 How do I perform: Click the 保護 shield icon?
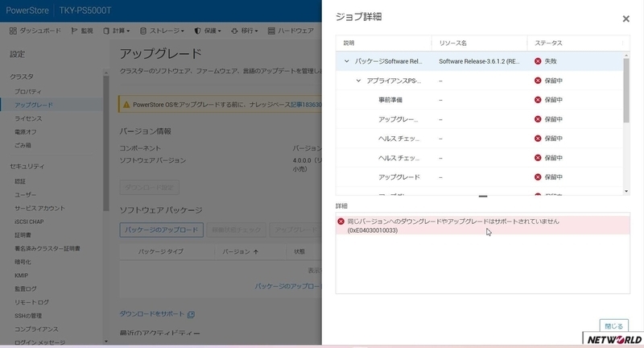(x=197, y=31)
